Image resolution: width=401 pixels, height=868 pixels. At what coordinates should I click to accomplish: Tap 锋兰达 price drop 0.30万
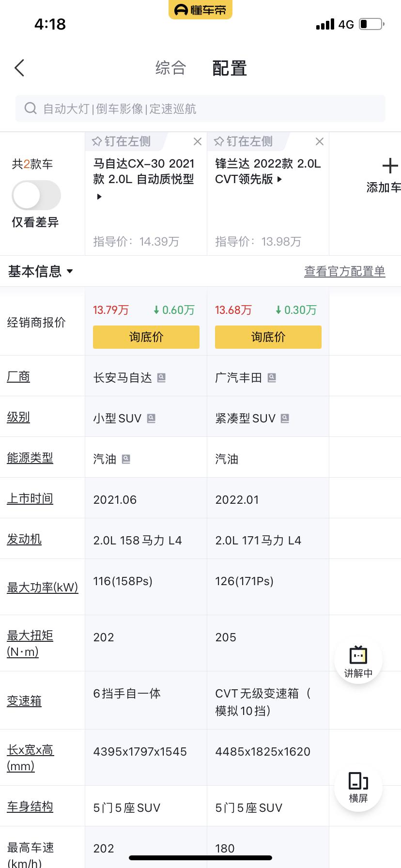tap(295, 310)
